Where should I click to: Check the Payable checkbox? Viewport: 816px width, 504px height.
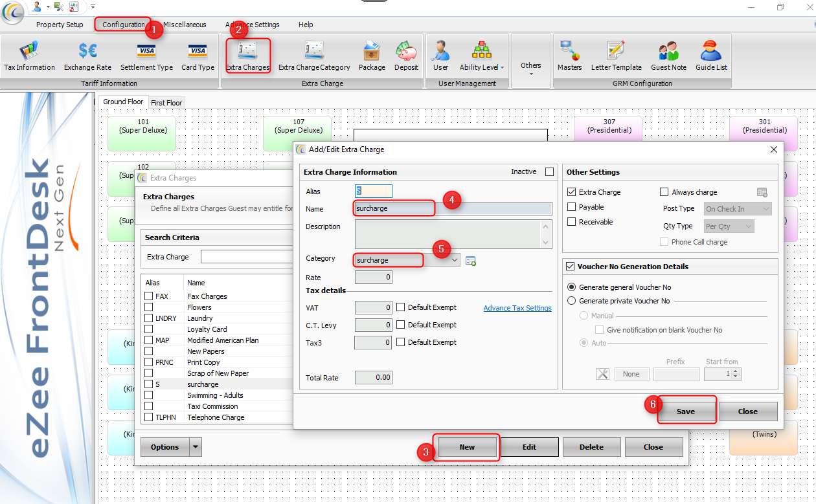click(x=571, y=207)
